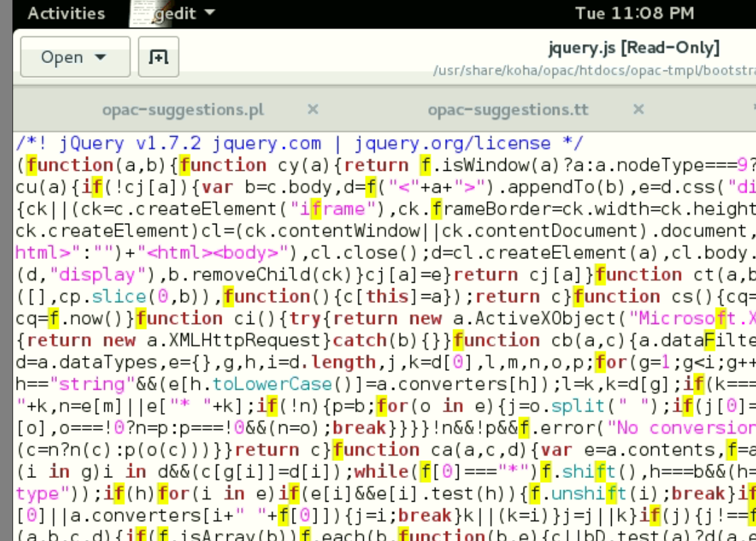Close the opac-suggestions.tt tab

pyautogui.click(x=638, y=109)
